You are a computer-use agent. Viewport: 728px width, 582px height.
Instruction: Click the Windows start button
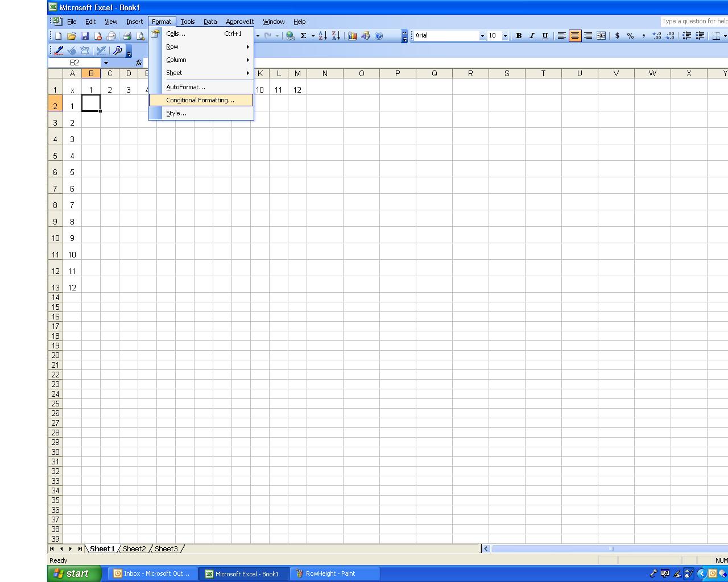75,573
